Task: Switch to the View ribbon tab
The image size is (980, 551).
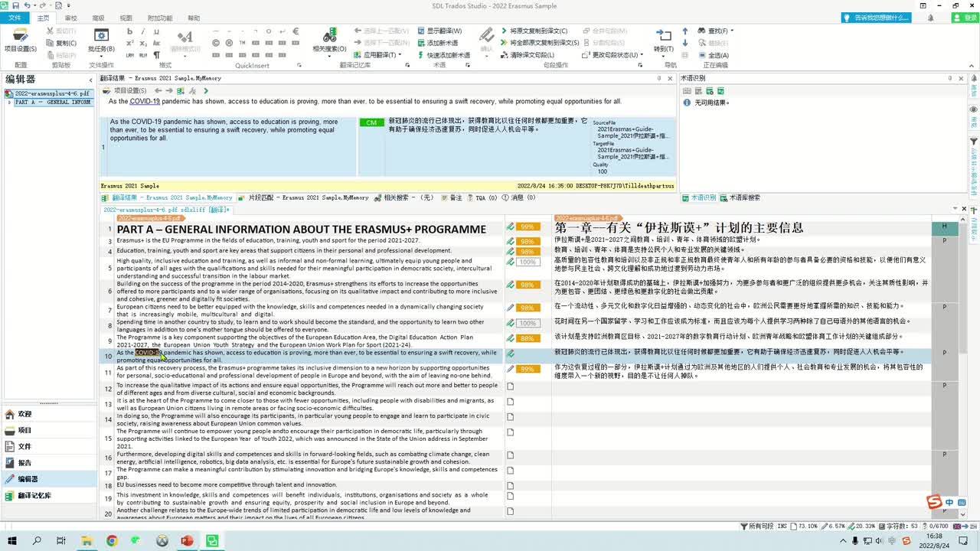Action: point(126,18)
